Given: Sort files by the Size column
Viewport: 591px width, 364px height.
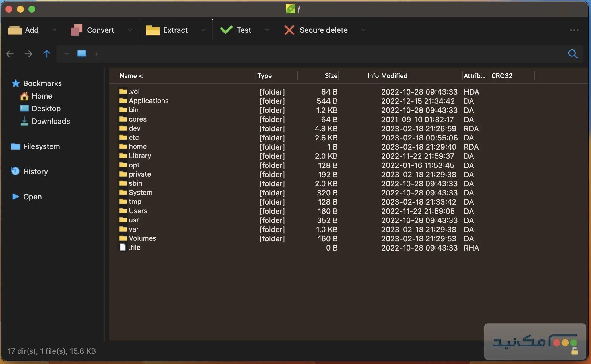Looking at the screenshot, I should [x=331, y=76].
